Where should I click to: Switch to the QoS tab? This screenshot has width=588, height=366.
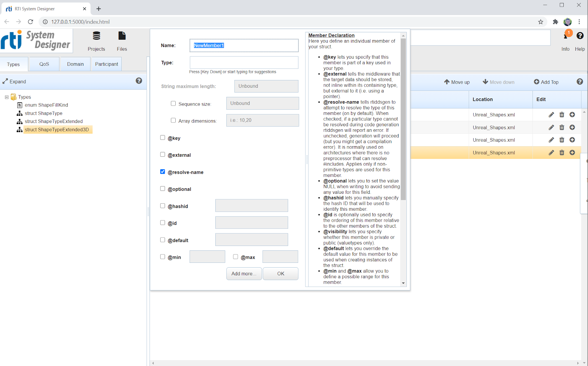click(x=44, y=64)
